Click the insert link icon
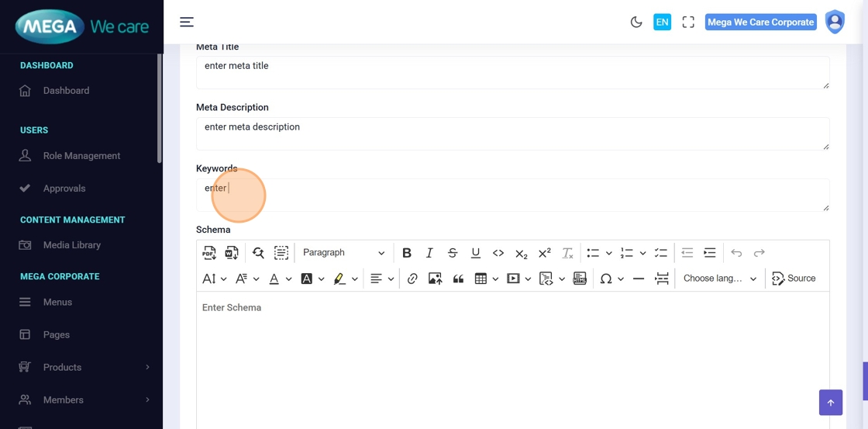The image size is (868, 429). pyautogui.click(x=412, y=279)
